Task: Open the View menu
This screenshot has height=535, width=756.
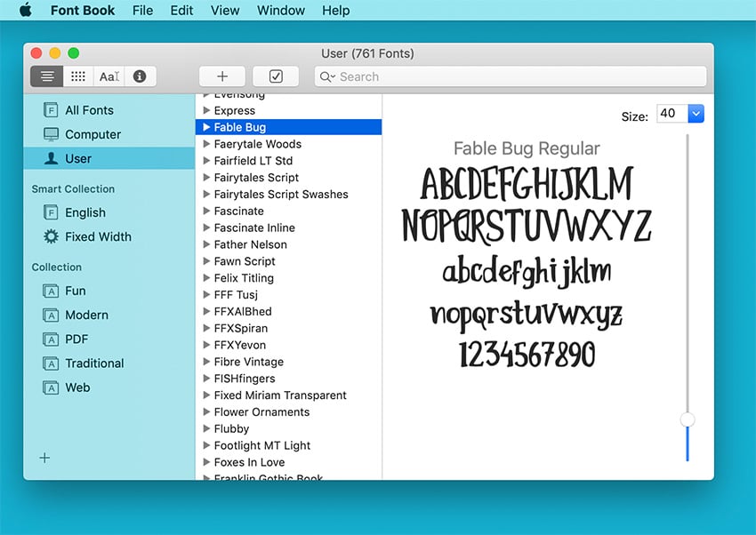Action: tap(225, 10)
